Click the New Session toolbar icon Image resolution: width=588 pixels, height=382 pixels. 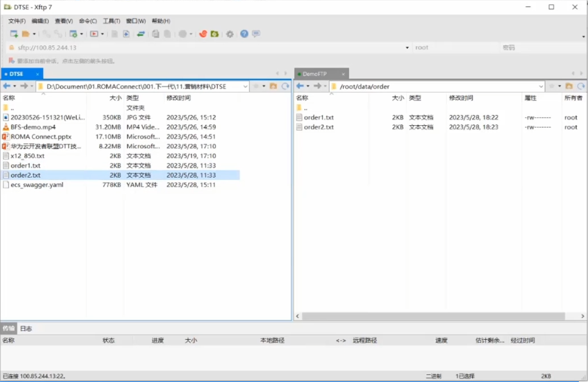coord(14,34)
